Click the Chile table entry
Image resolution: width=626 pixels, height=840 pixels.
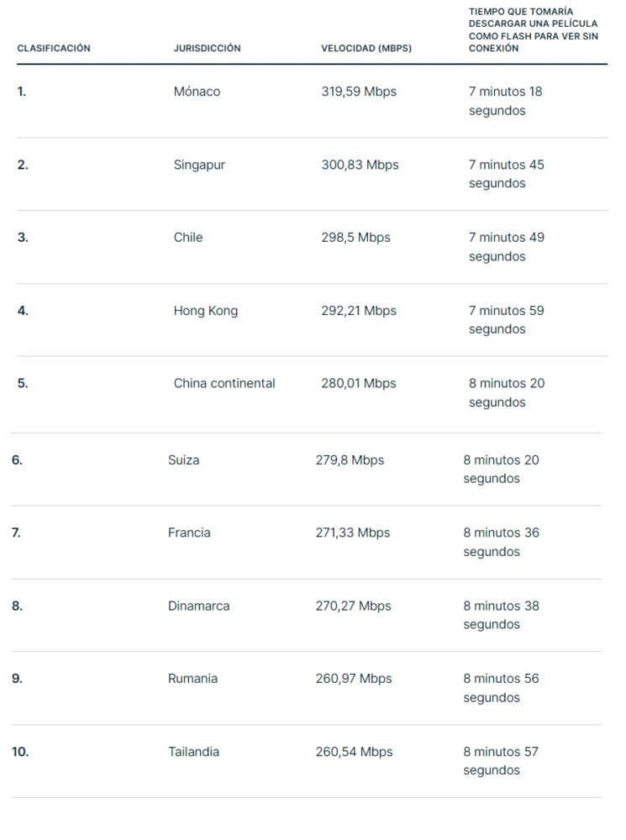pos(188,238)
